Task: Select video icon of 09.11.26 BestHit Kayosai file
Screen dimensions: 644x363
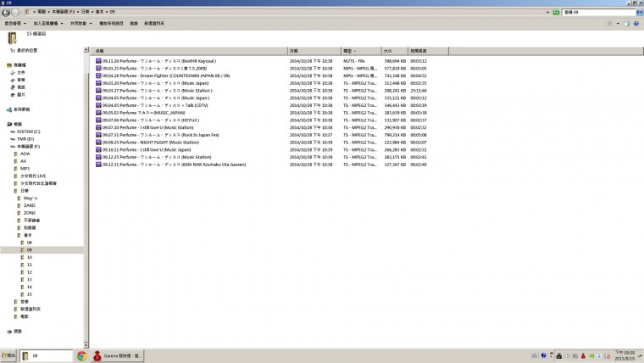Action: pos(98,61)
